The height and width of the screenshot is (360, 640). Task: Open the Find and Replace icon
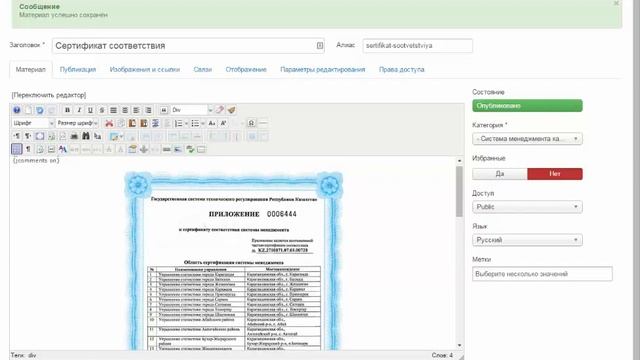point(98,136)
